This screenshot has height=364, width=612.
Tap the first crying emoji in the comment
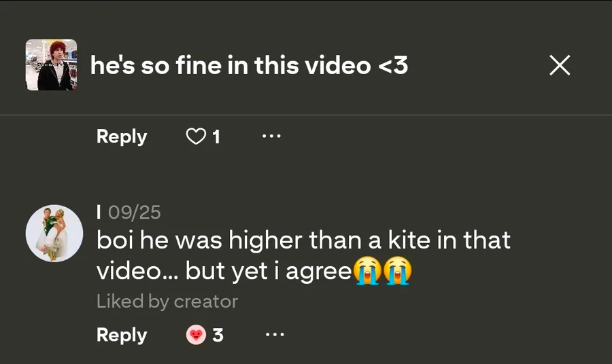pyautogui.click(x=367, y=271)
